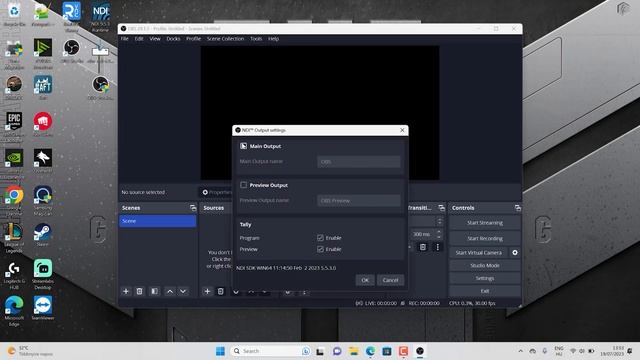Click the Preview Output name field
Screen dimensions: 640x360
coord(359,200)
